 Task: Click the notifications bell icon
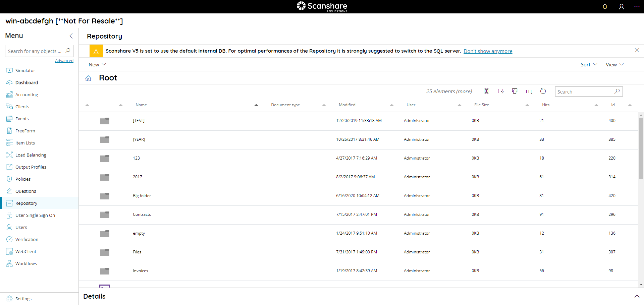(605, 7)
